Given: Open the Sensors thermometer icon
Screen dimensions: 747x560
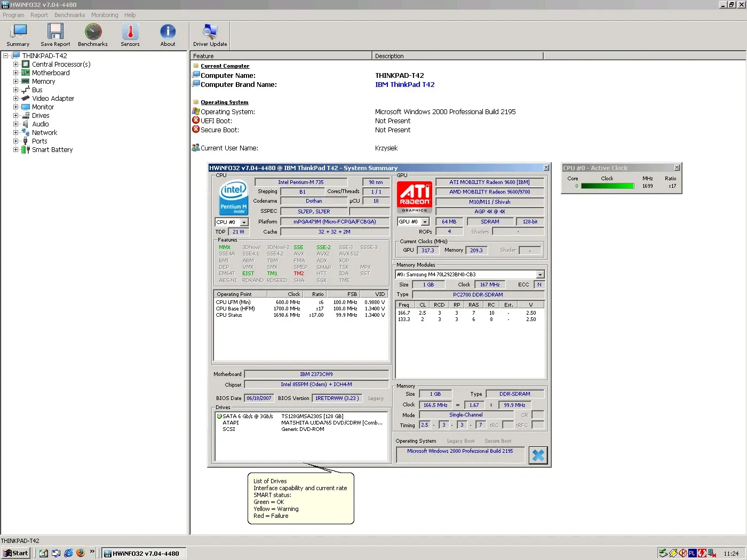Looking at the screenshot, I should point(130,31).
